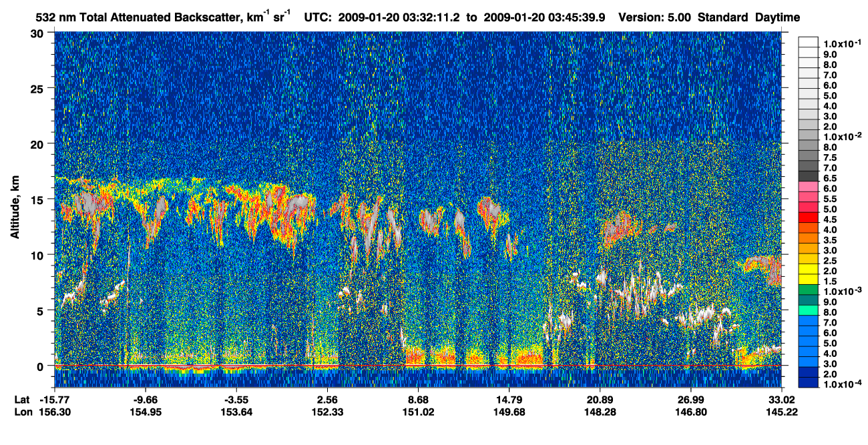Click the colorbar label '6.5'
868x445 pixels.
pyautogui.click(x=831, y=178)
